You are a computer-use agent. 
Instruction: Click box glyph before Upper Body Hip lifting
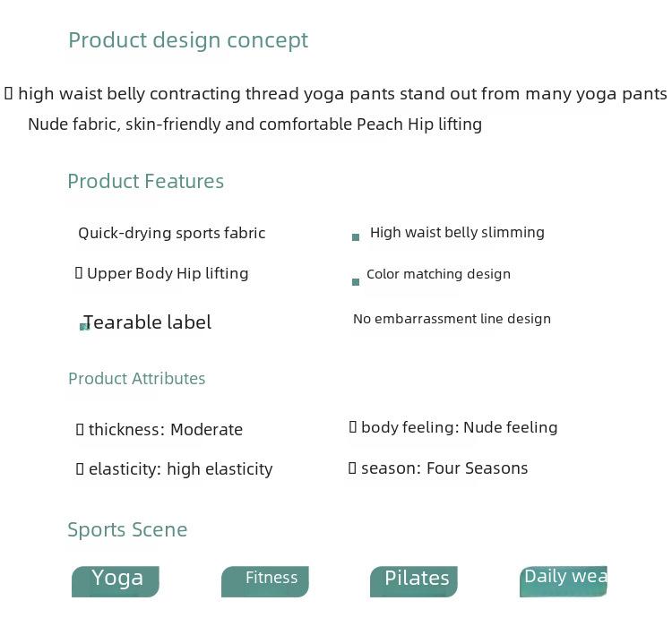tap(79, 272)
